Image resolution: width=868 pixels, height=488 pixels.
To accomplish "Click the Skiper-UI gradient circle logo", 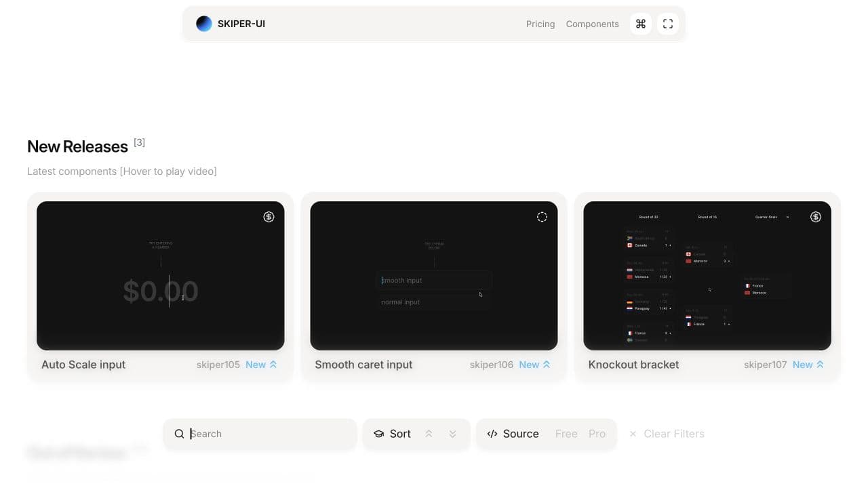I will click(x=204, y=24).
